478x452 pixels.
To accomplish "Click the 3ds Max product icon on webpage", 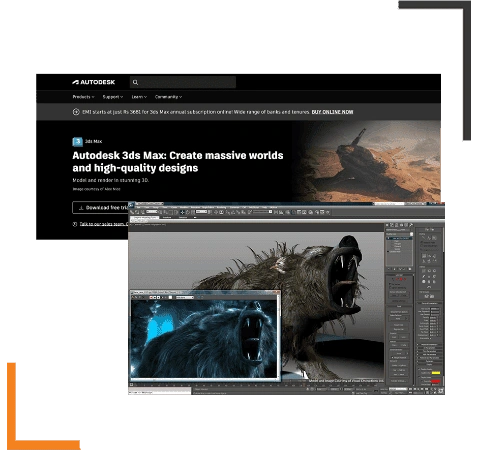I will click(x=77, y=142).
